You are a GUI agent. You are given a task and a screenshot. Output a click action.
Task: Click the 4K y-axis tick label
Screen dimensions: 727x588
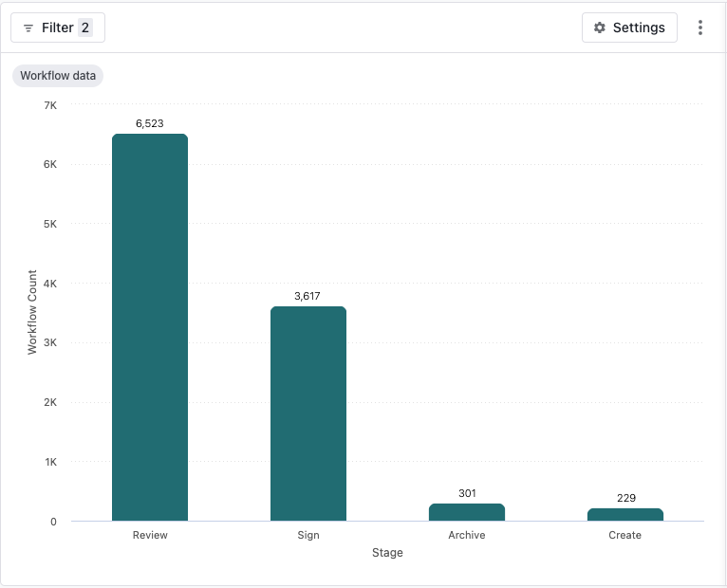50,284
